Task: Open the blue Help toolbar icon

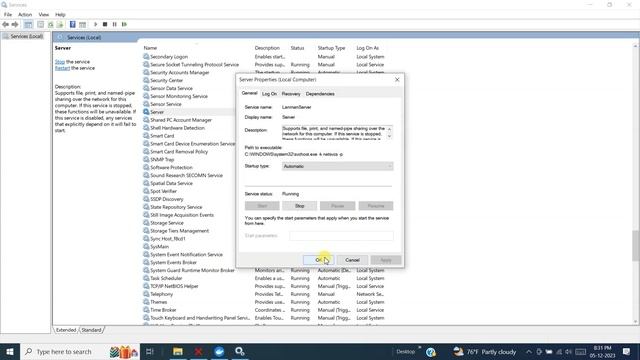Action: [73, 24]
